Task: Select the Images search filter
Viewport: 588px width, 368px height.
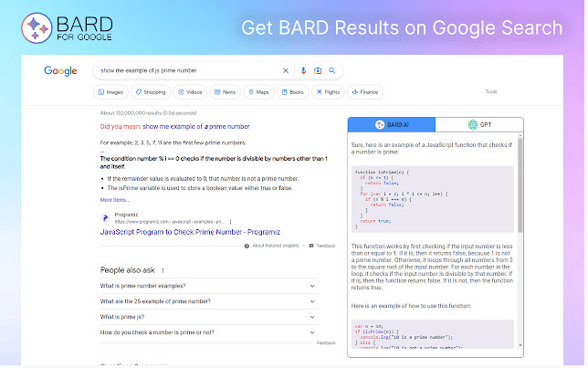Action: coord(111,92)
